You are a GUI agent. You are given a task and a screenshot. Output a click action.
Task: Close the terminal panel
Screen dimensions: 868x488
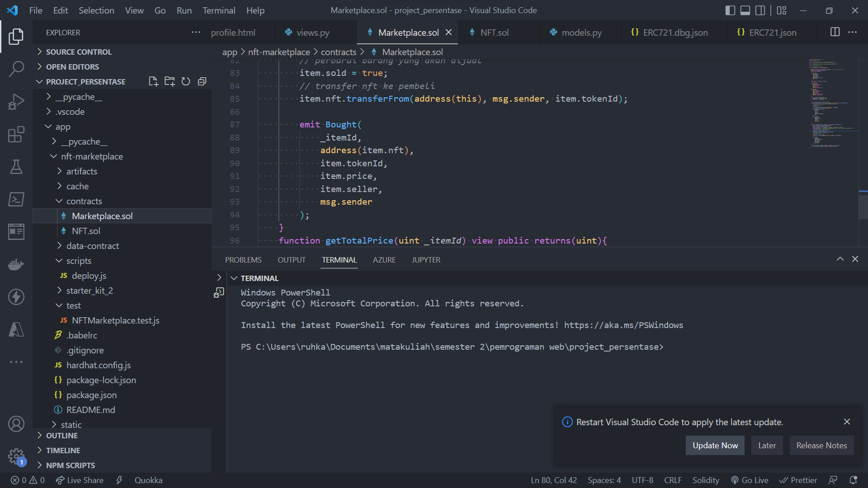[855, 259]
